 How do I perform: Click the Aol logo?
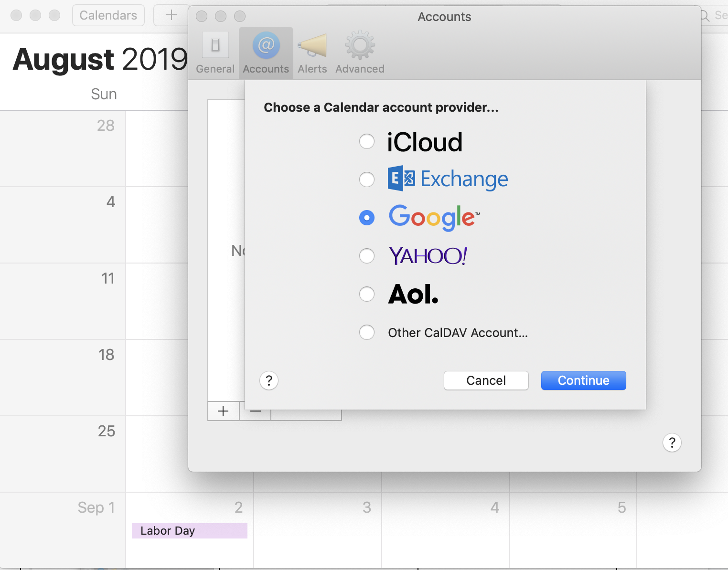point(413,294)
